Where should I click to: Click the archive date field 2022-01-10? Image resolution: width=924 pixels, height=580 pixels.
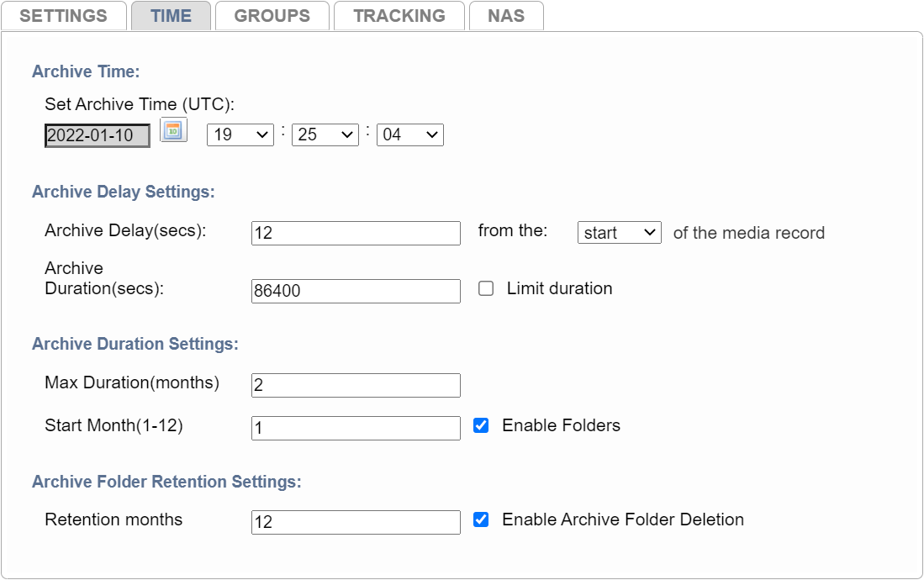pos(97,135)
